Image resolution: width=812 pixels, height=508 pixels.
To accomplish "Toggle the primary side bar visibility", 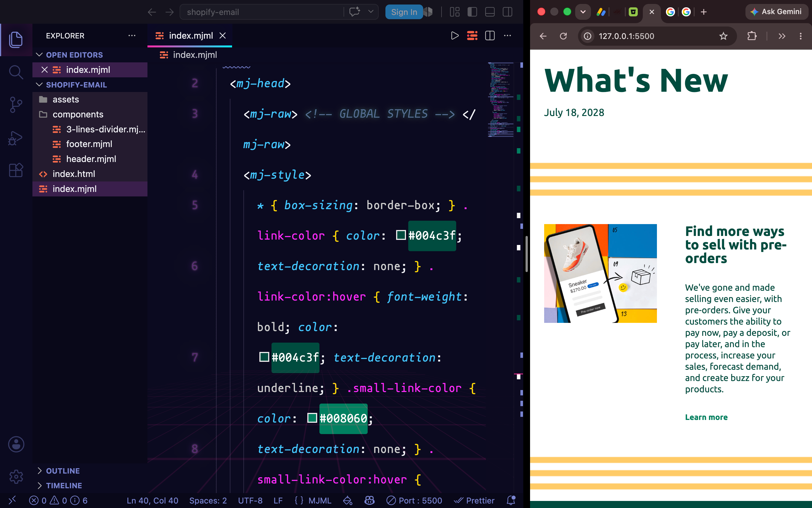I will pos(472,12).
